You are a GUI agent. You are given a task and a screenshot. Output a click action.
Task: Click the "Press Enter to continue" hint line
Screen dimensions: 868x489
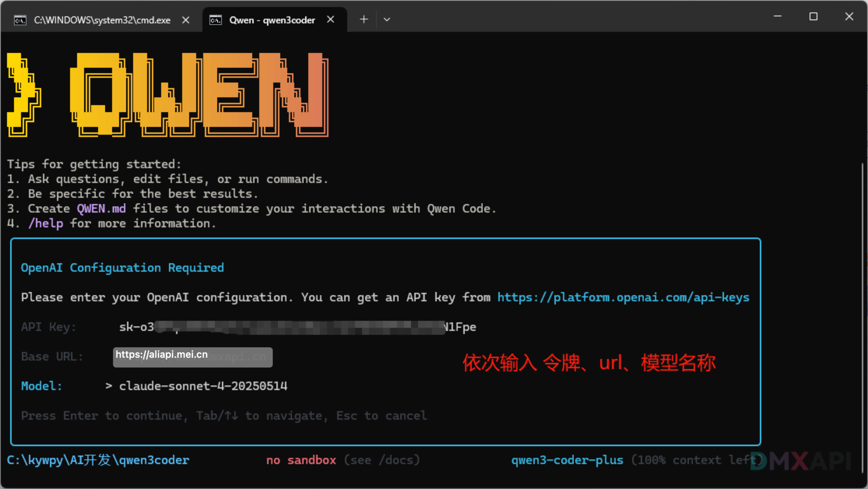coord(224,416)
